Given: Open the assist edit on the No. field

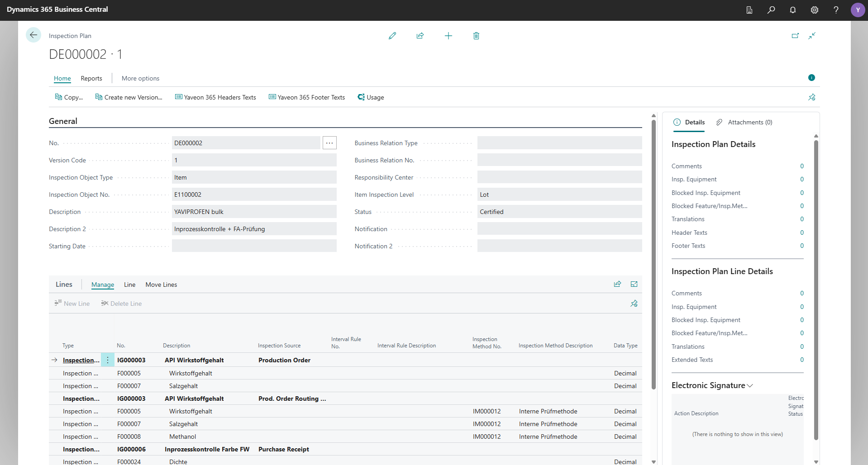Looking at the screenshot, I should (329, 142).
